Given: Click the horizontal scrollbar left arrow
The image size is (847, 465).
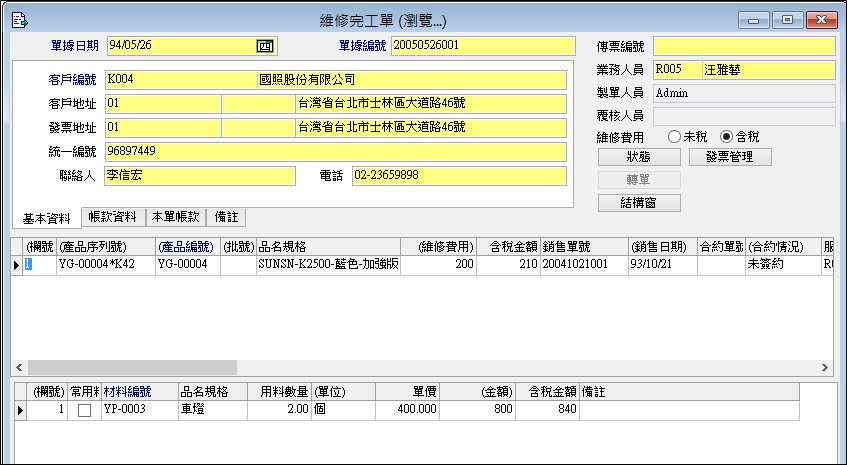Looking at the screenshot, I should [19, 368].
